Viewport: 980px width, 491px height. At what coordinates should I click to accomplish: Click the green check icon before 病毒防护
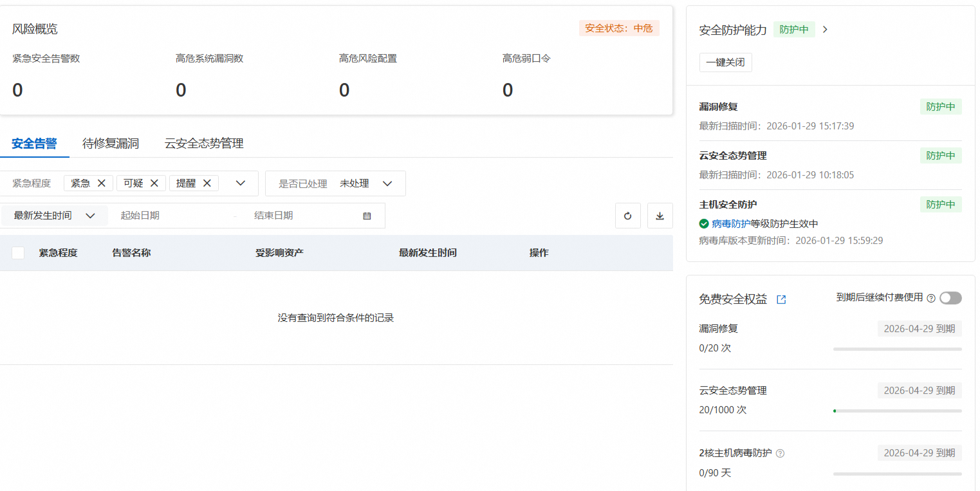[704, 224]
